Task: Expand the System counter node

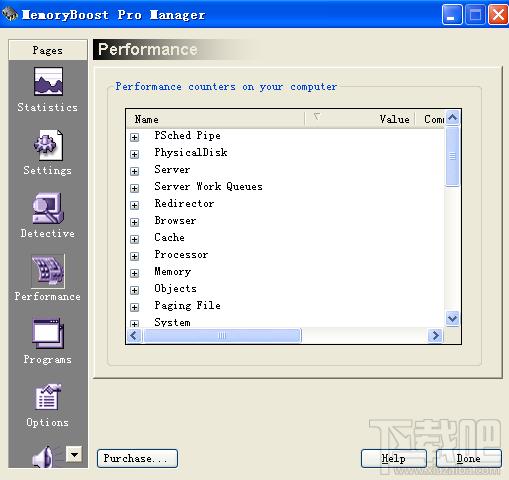Action: click(x=134, y=324)
